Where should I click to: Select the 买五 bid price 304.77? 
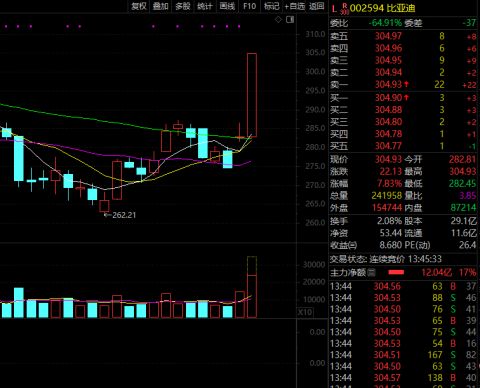click(388, 146)
